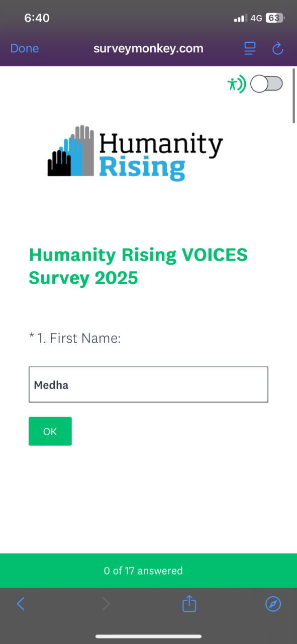297x644 pixels.
Task: Toggle the screen reader mode switch
Action: coord(266,84)
